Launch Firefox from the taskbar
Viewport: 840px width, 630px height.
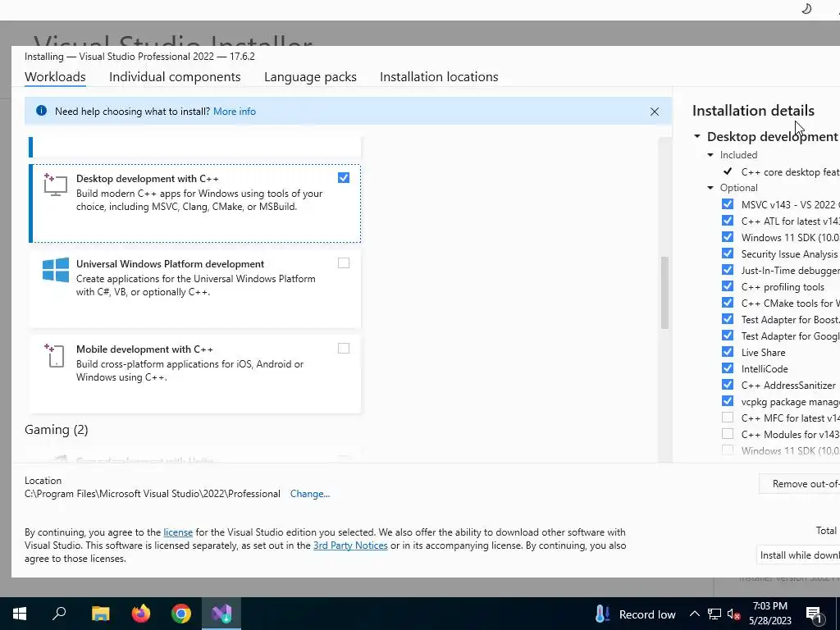141,614
